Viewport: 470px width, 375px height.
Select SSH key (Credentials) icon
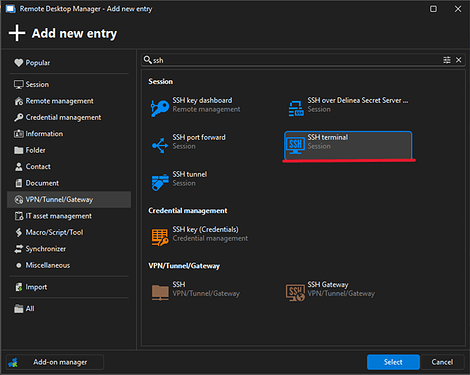pyautogui.click(x=160, y=237)
